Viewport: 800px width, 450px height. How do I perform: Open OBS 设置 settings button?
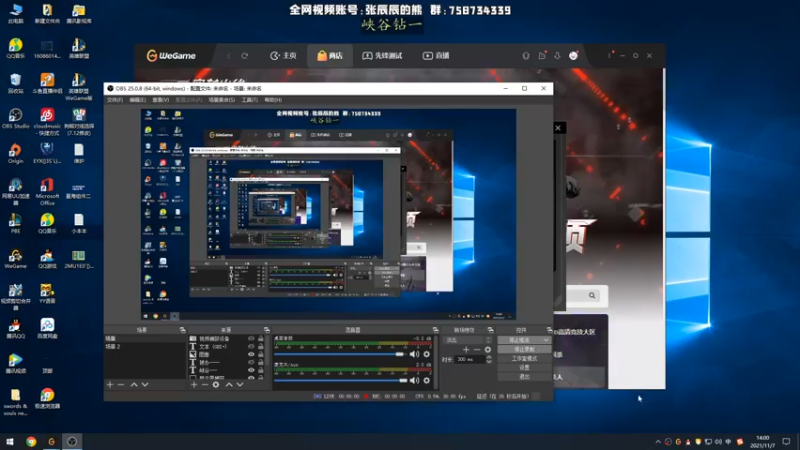pos(524,367)
